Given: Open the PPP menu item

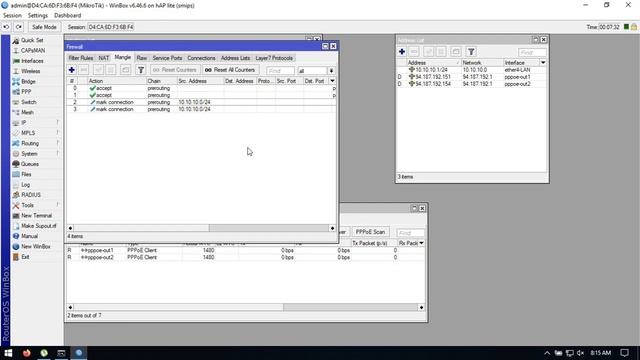Looking at the screenshot, I should click(x=26, y=92).
